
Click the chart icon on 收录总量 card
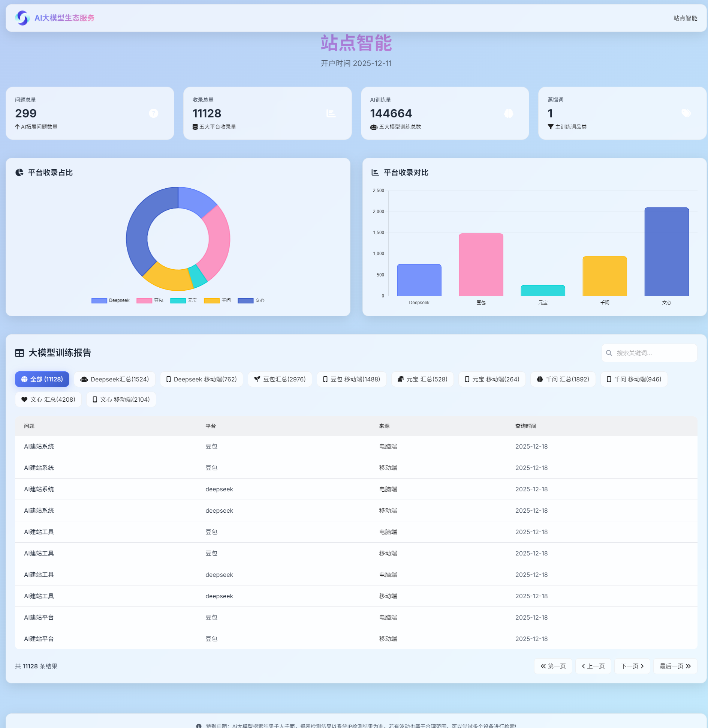coord(331,113)
